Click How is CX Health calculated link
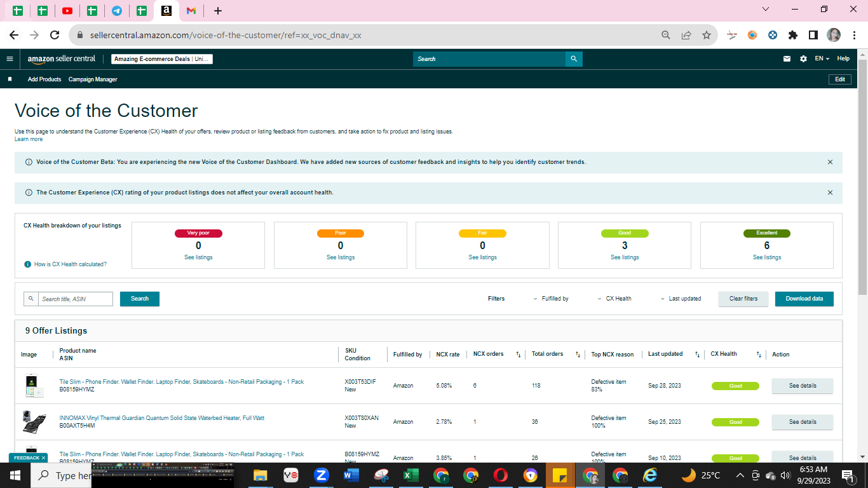The image size is (868, 488). pos(71,264)
